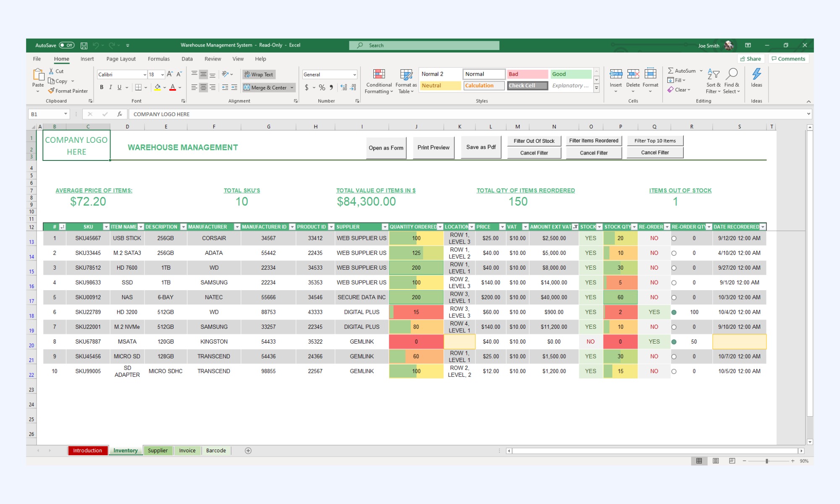Click Filter Out Of Stock button
The height and width of the screenshot is (504, 840).
[x=534, y=141]
